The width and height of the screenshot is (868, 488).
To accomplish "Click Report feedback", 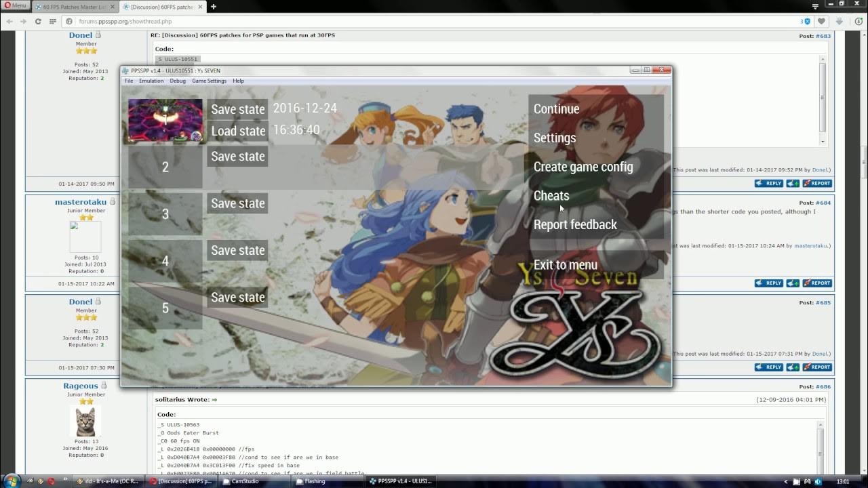I will pos(596,224).
